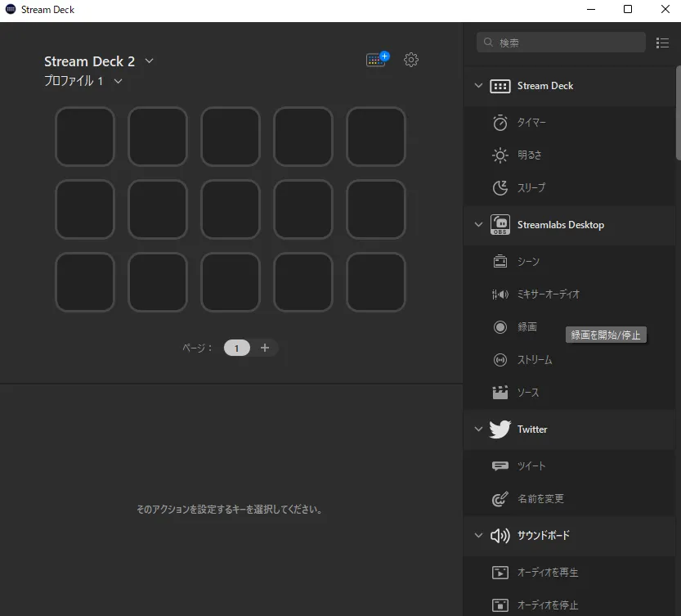The image size is (681, 616).
Task: Click the rename (名前を変更) icon
Action: click(500, 499)
